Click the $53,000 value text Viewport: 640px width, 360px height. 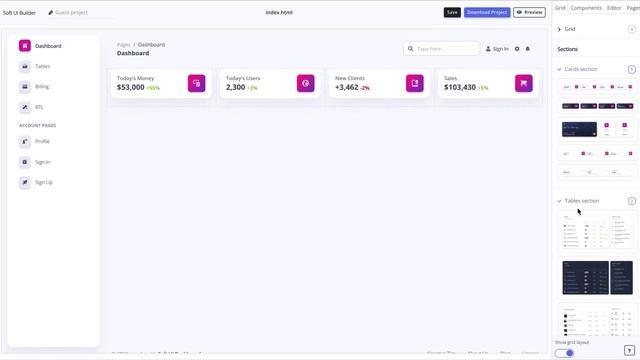pos(131,87)
